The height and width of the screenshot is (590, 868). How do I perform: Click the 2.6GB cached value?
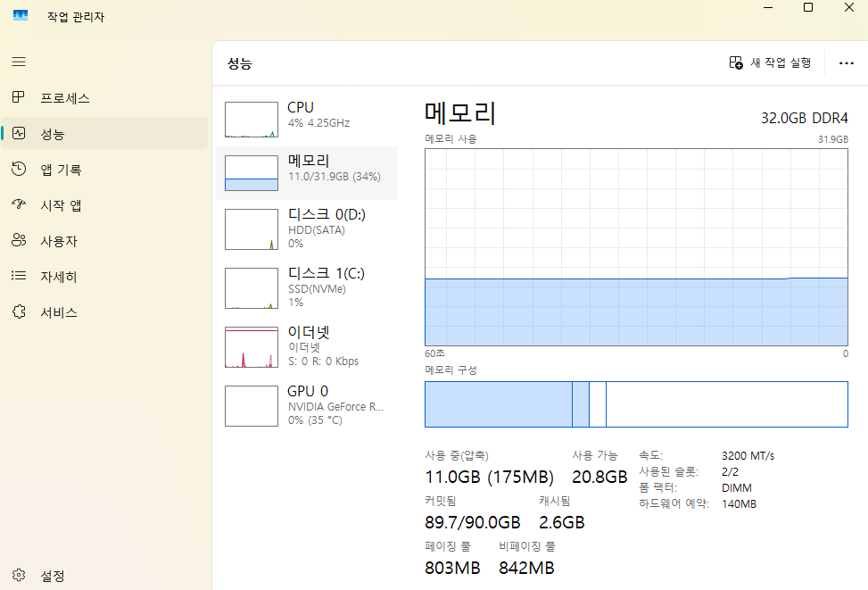tap(562, 522)
